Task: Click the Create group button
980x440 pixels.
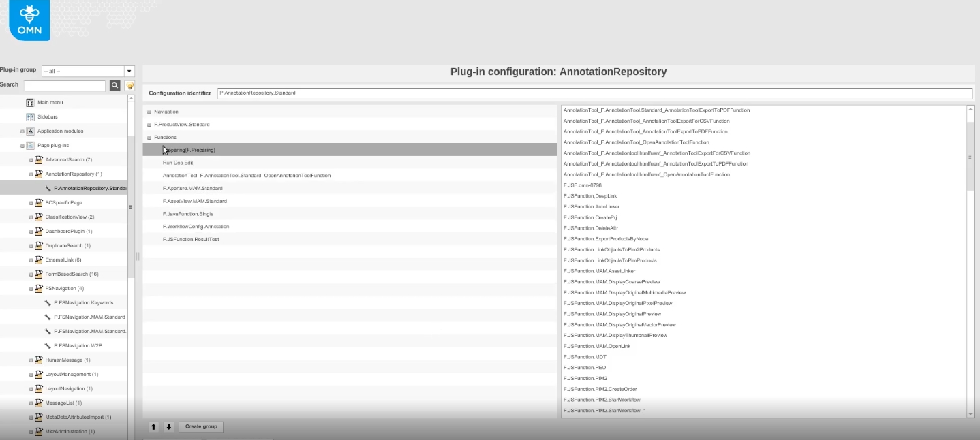Action: coord(201,427)
